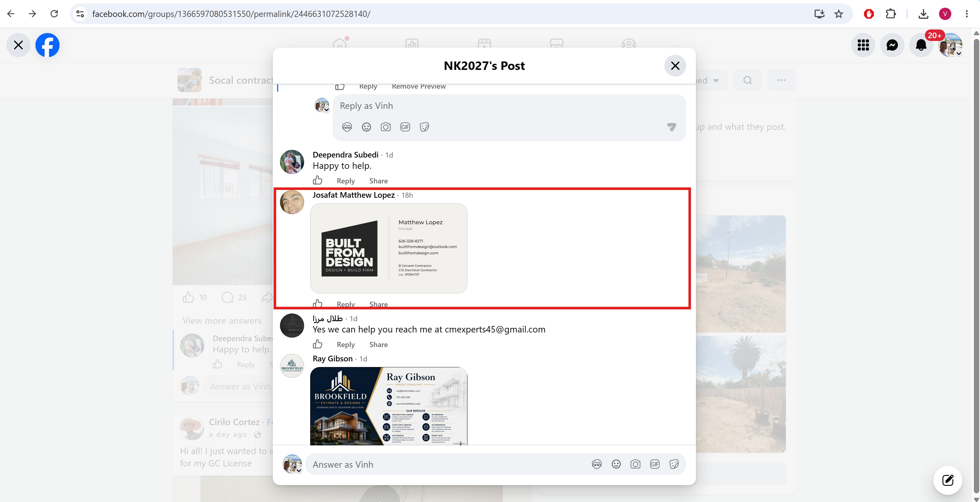
Task: Share Deependra Subedi's comment
Action: pyautogui.click(x=379, y=181)
